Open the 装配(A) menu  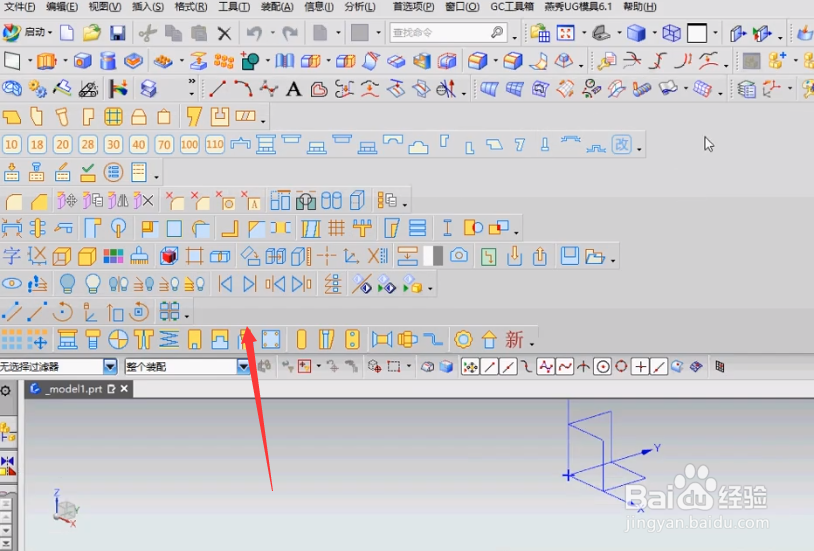tap(277, 7)
